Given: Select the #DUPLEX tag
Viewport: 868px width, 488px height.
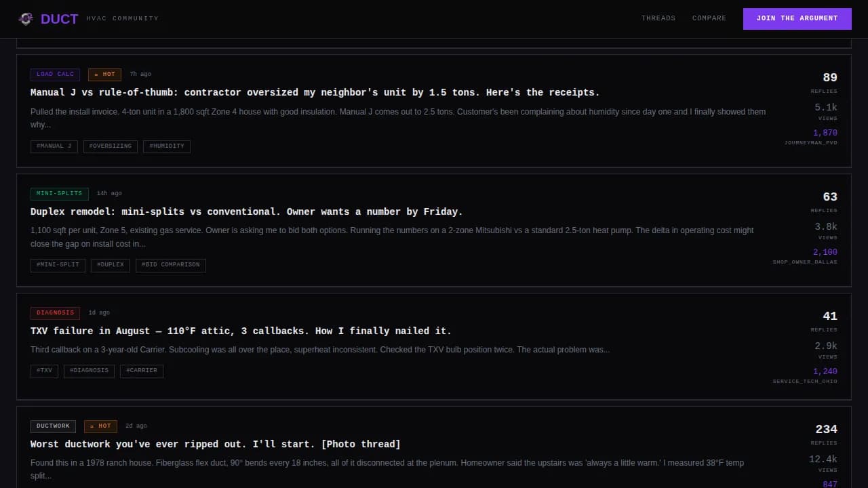Looking at the screenshot, I should click(x=111, y=265).
